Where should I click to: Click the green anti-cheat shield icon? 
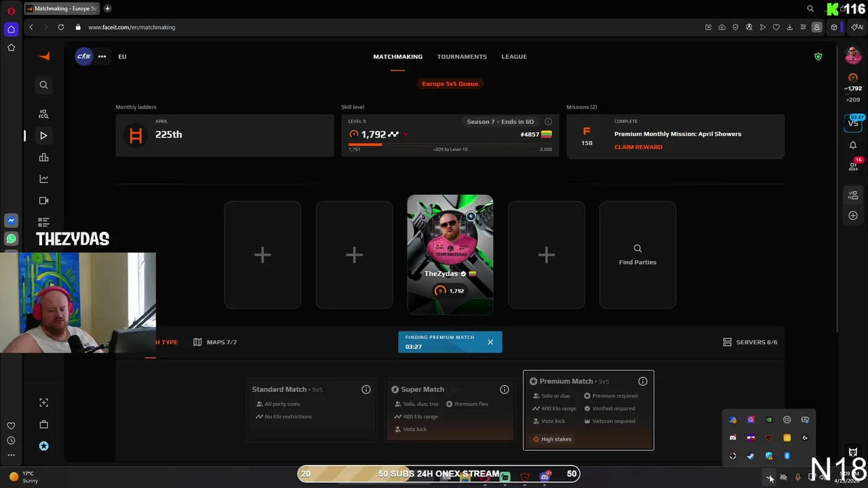click(818, 56)
